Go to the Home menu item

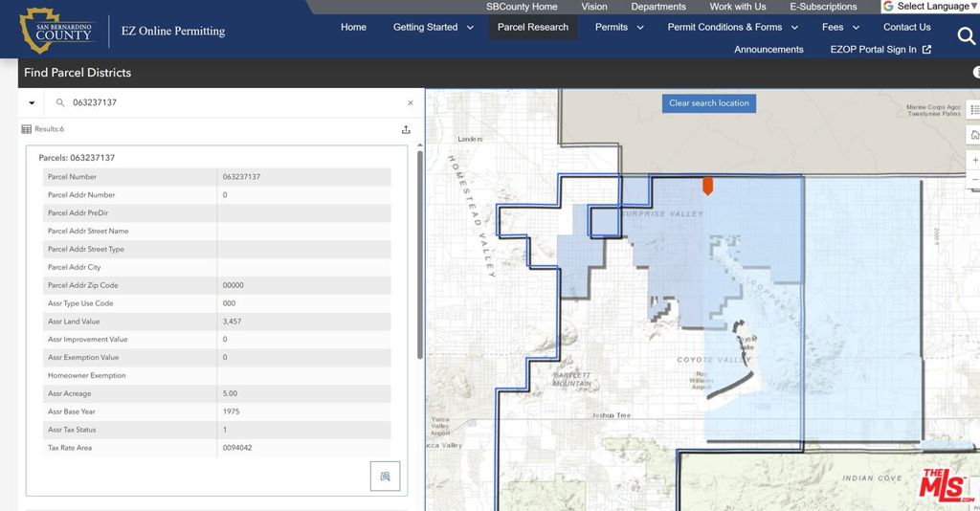[x=353, y=27]
